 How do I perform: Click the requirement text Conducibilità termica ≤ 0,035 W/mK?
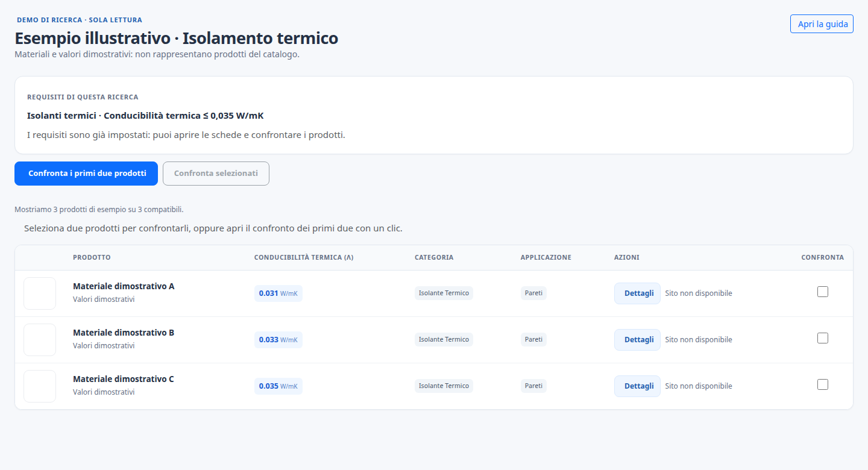pos(184,116)
